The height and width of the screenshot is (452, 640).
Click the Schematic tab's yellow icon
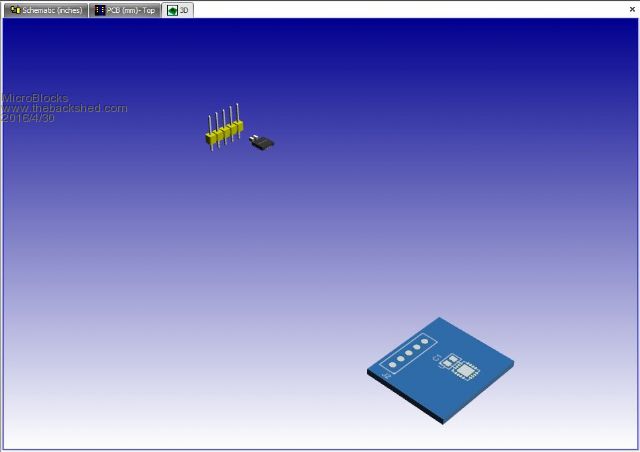click(x=15, y=9)
